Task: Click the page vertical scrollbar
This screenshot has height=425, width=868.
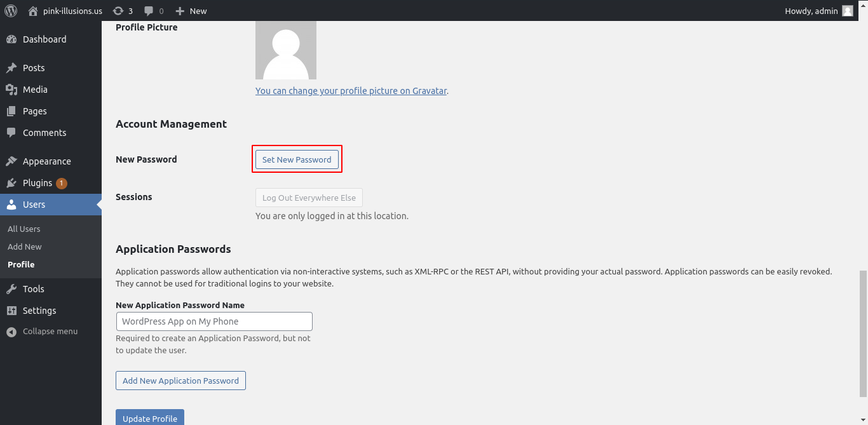Action: click(862, 334)
